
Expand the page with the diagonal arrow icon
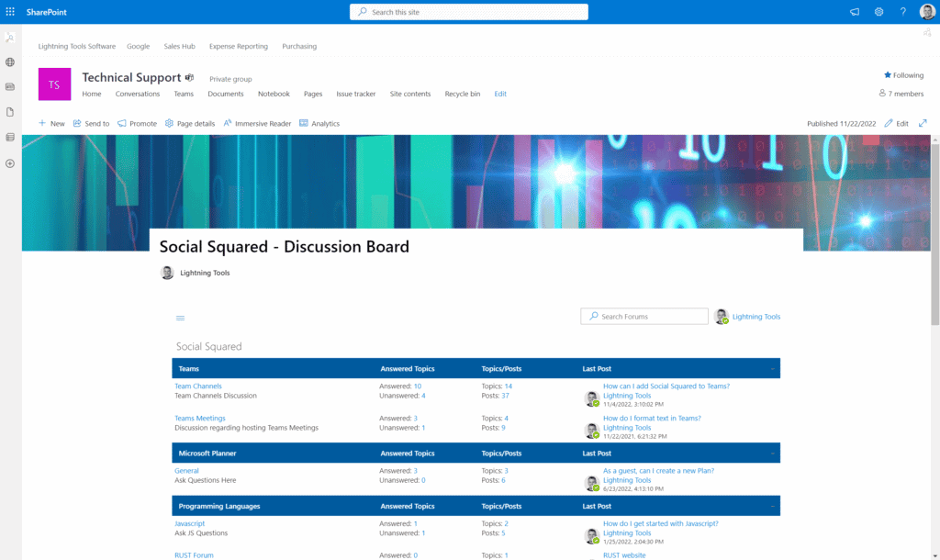[922, 123]
